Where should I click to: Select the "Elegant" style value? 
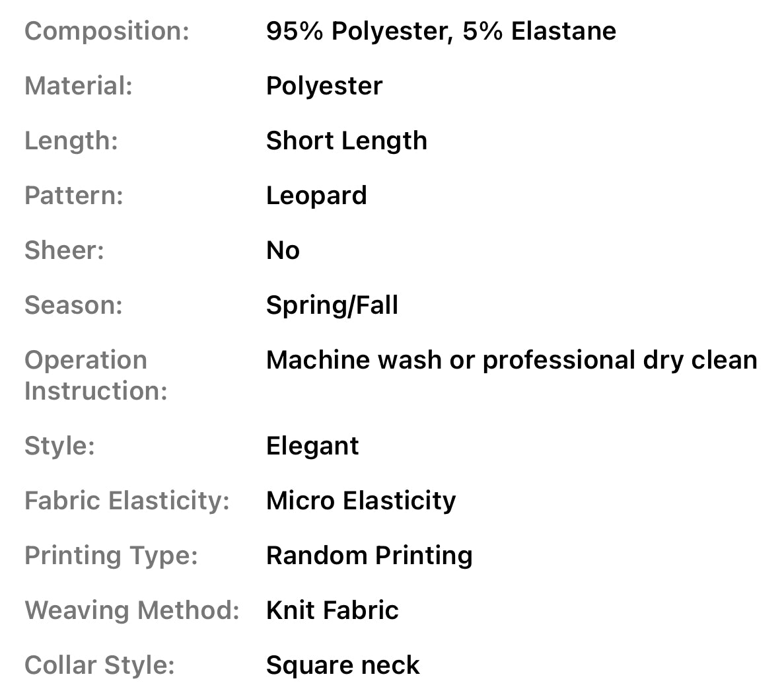point(312,446)
